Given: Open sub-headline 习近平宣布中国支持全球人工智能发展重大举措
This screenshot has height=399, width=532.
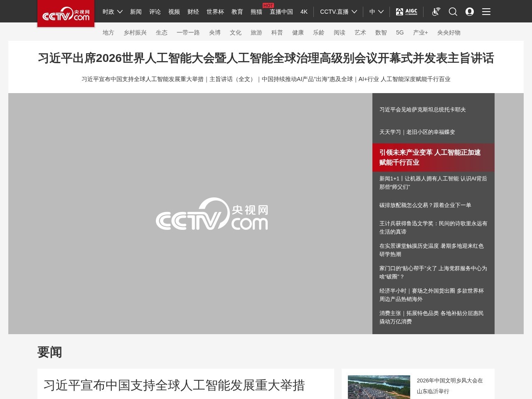Looking at the screenshot, I should click(x=143, y=79).
